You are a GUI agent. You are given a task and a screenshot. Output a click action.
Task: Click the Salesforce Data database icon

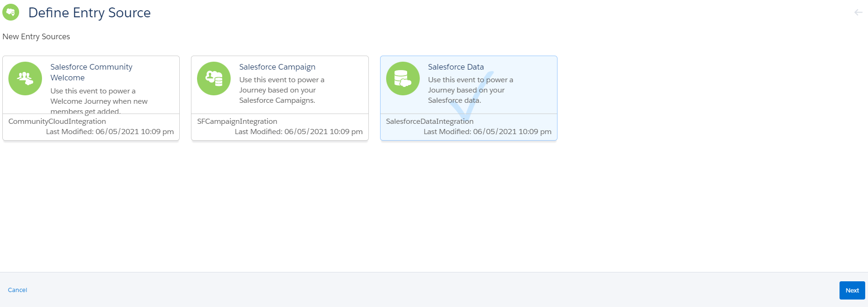[403, 79]
